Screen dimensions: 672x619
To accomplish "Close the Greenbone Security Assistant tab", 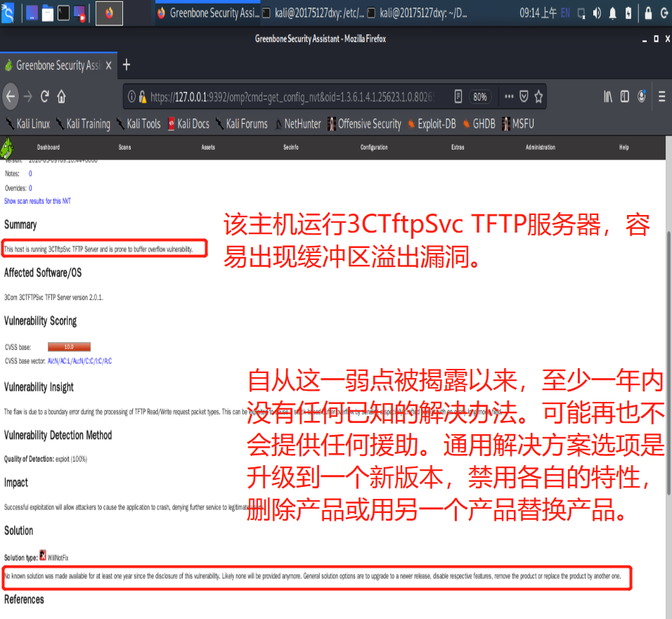I will (x=108, y=65).
